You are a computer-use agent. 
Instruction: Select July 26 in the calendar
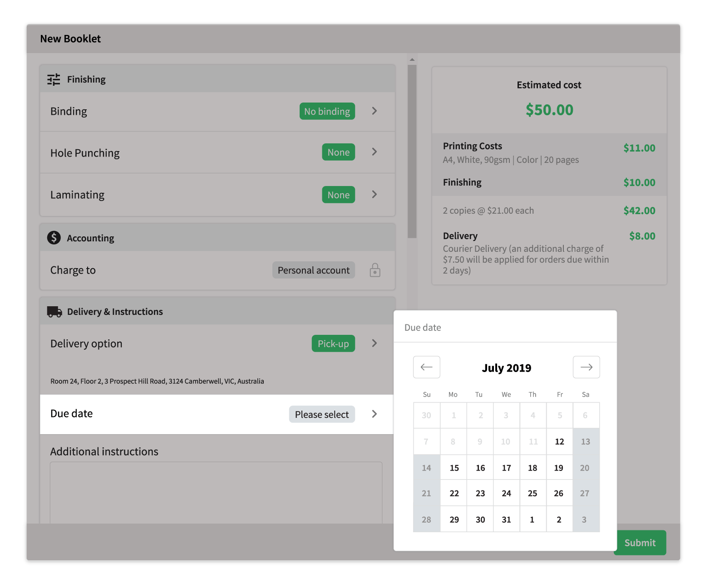click(x=559, y=493)
